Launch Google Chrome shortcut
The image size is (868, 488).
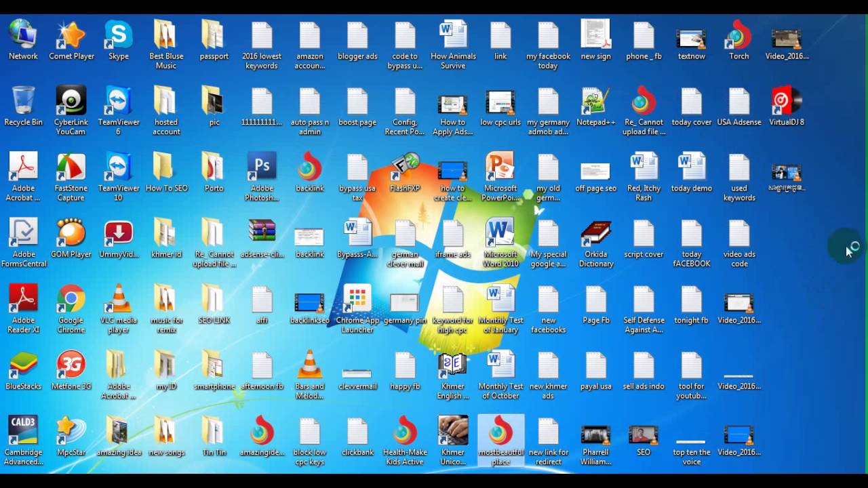71,310
